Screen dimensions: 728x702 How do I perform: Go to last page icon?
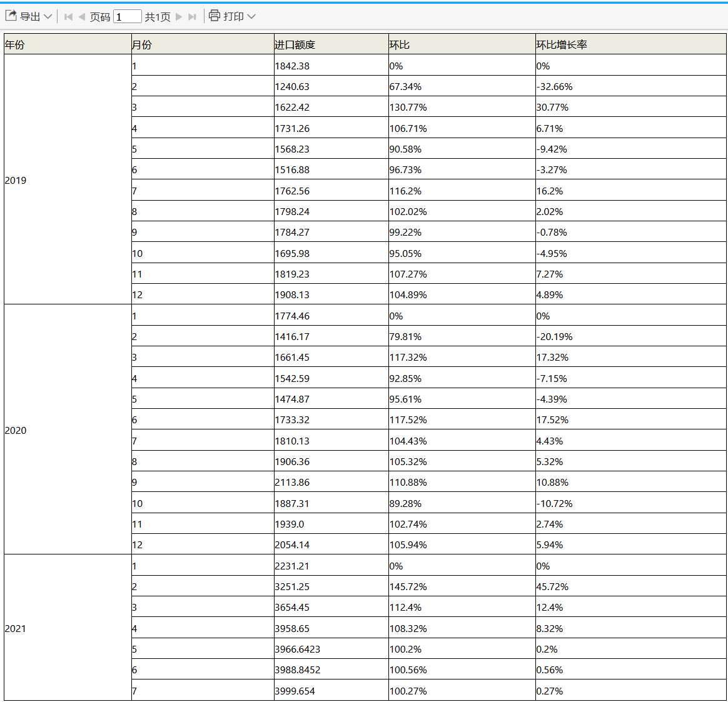[192, 17]
